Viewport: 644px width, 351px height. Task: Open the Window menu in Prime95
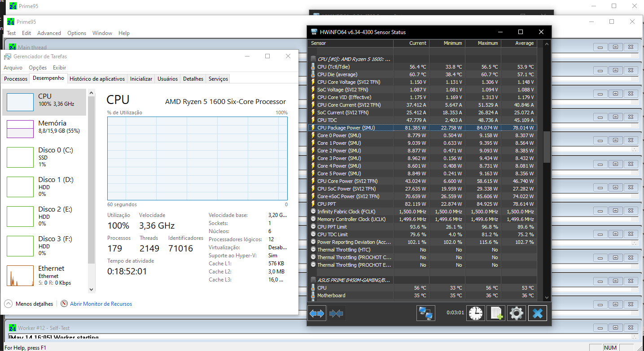pos(102,33)
